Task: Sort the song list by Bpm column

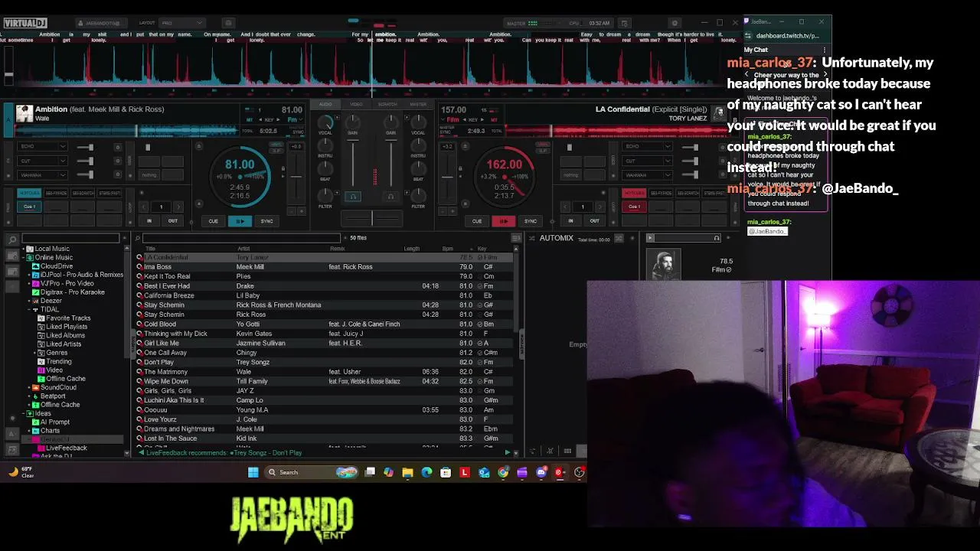Action: tap(448, 249)
